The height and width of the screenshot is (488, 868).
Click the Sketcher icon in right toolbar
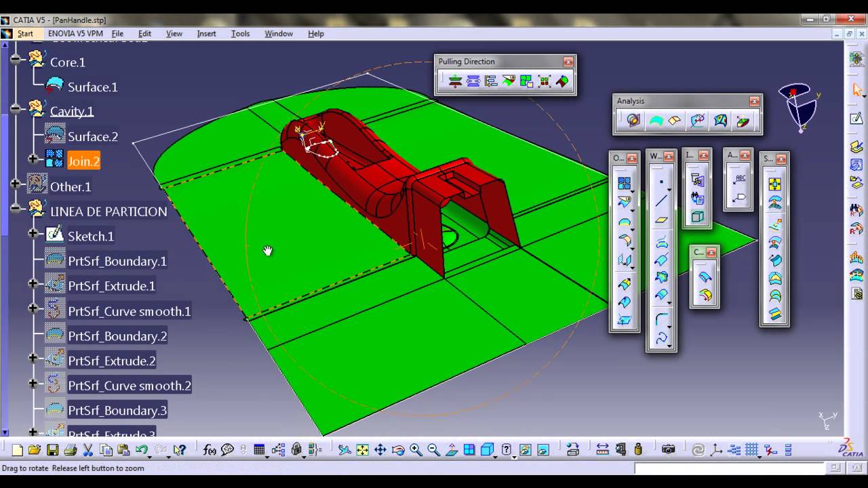pyautogui.click(x=856, y=119)
